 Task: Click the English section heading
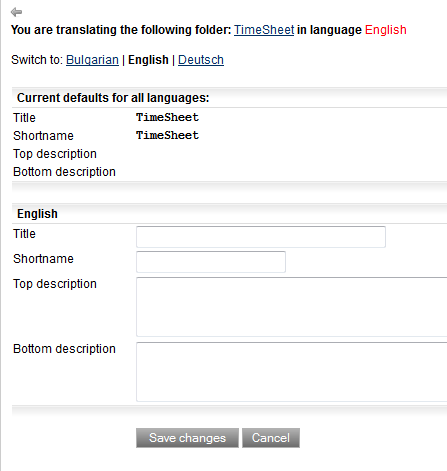point(37,214)
